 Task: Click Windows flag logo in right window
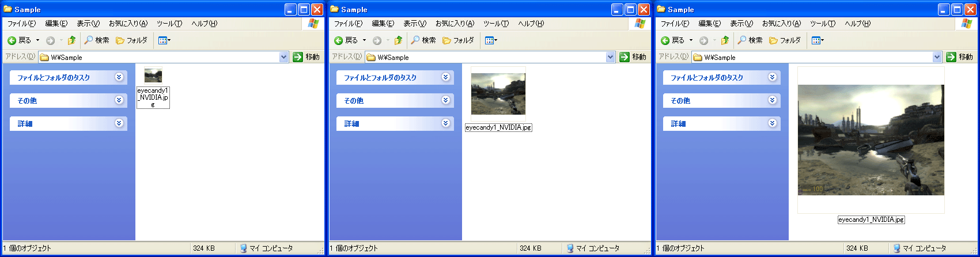coord(967,24)
